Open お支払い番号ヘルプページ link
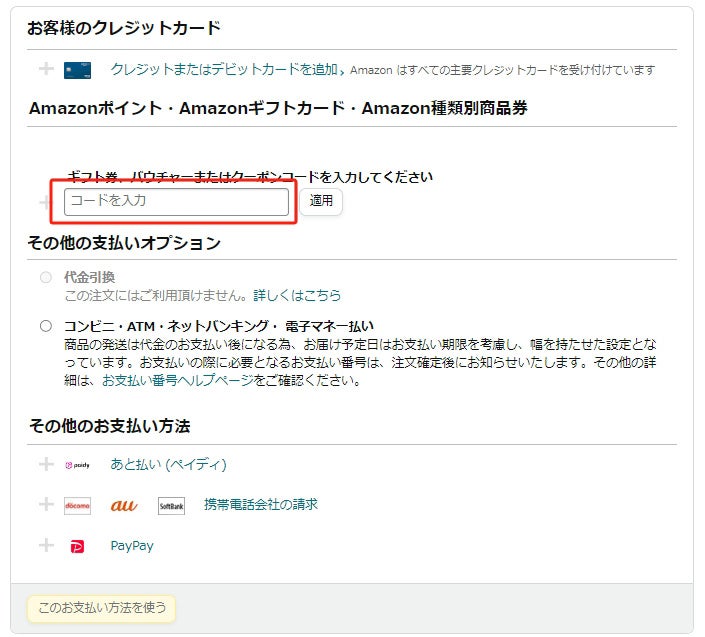 178,380
